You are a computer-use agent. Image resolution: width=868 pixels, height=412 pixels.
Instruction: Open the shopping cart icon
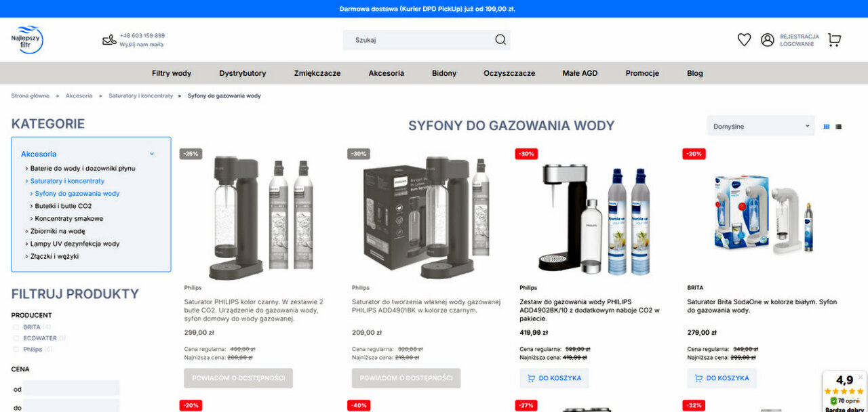click(834, 40)
